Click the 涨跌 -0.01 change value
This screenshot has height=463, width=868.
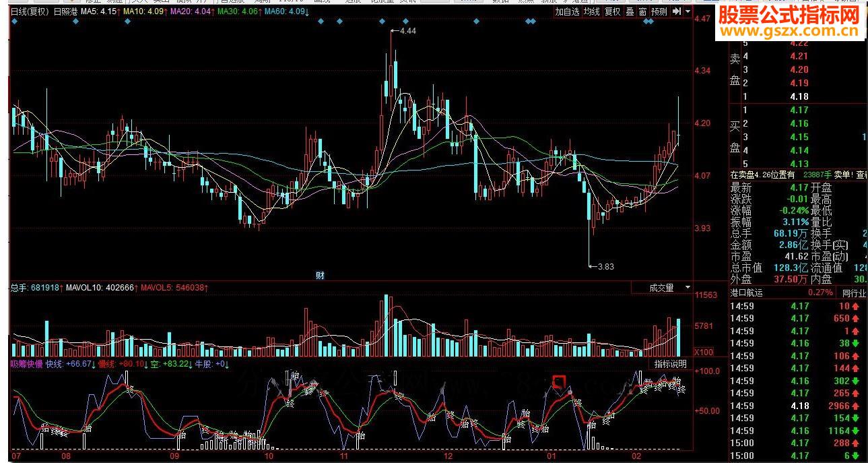click(x=797, y=199)
